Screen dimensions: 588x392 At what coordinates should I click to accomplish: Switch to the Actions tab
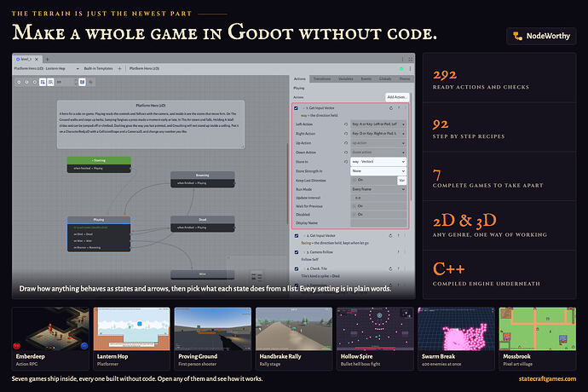pyautogui.click(x=300, y=78)
